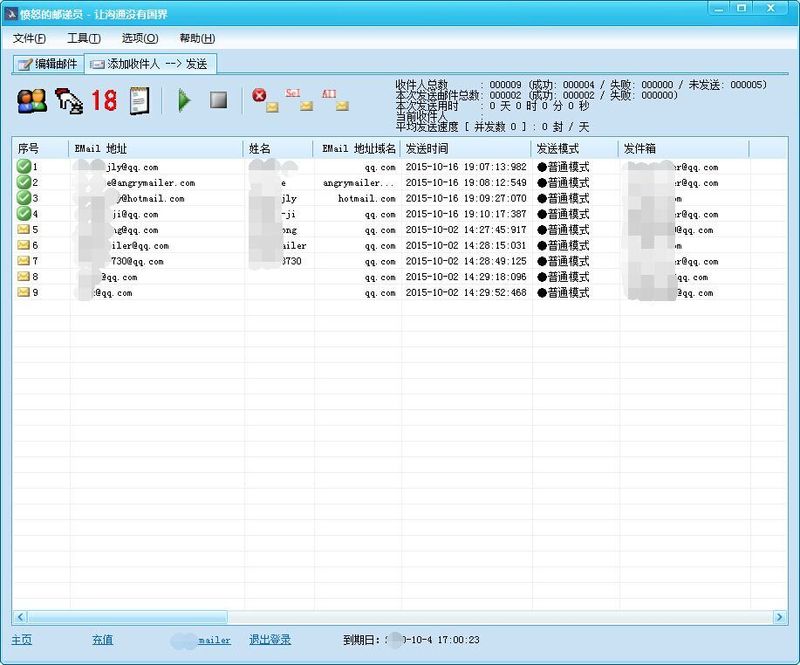Screen dimensions: 800x665
Task: Open the 帮助(H) menu
Action: point(197,38)
